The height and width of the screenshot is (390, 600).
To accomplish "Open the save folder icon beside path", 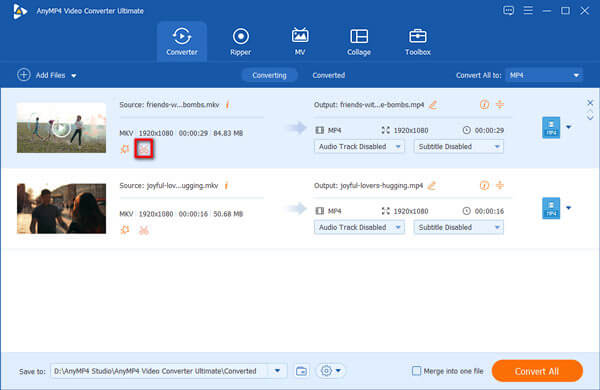I will pos(301,371).
